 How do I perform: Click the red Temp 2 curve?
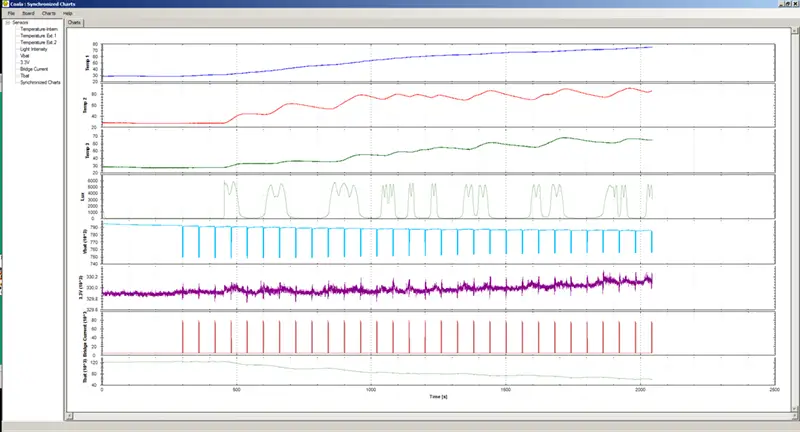378,95
